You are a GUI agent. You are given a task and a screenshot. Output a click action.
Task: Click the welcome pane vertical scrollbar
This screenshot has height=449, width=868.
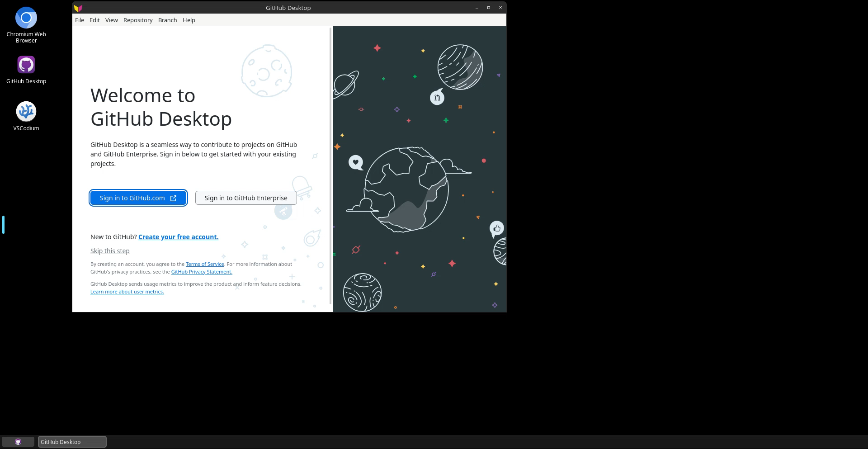pyautogui.click(x=331, y=165)
